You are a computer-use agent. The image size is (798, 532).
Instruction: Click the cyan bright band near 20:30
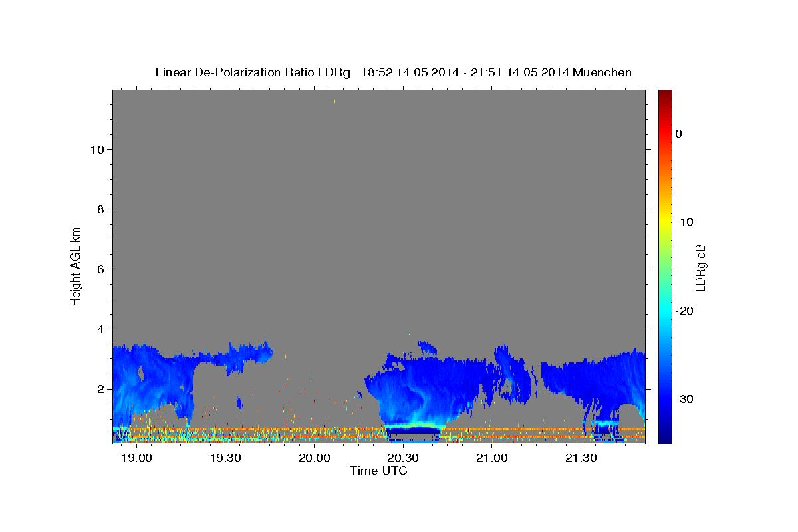[x=416, y=425]
